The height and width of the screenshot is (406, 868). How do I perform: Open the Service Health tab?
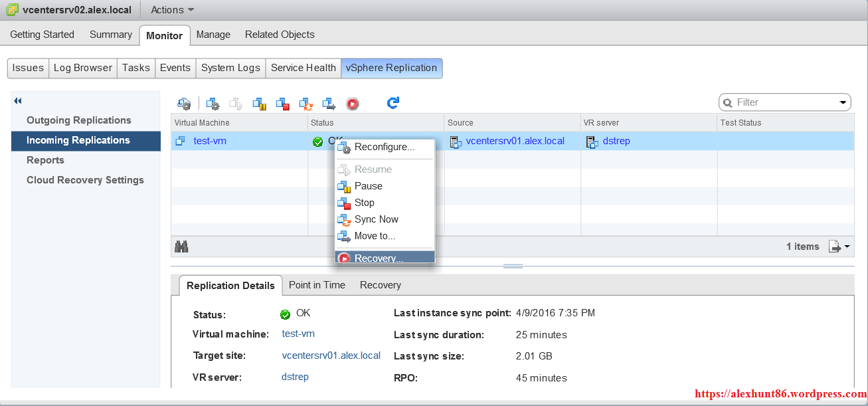(303, 68)
